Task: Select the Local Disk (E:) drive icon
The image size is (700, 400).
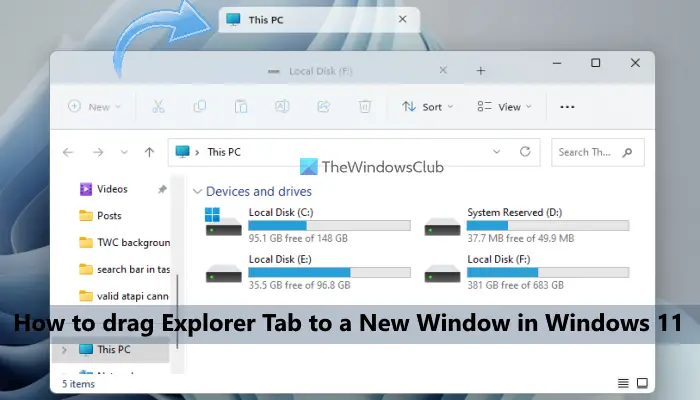Action: tap(223, 272)
